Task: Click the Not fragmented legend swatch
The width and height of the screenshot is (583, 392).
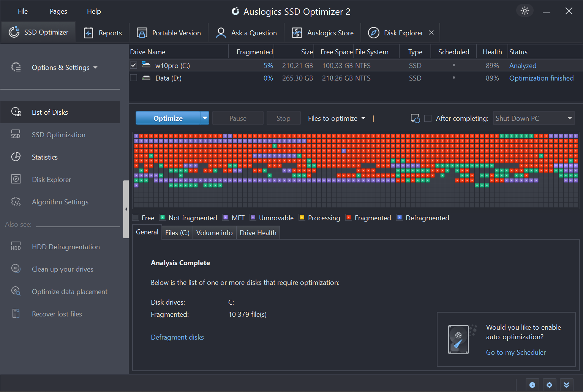Action: click(x=163, y=217)
